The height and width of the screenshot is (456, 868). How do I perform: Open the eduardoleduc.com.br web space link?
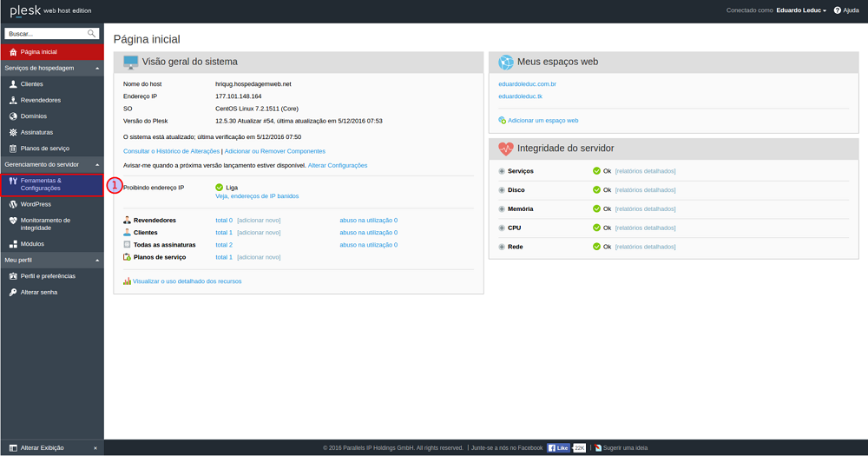tap(527, 84)
